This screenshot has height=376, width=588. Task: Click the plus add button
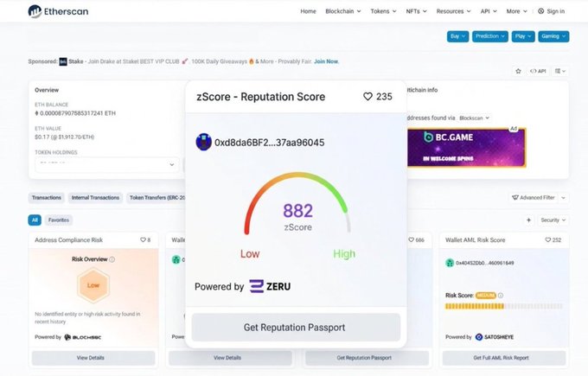(528, 220)
